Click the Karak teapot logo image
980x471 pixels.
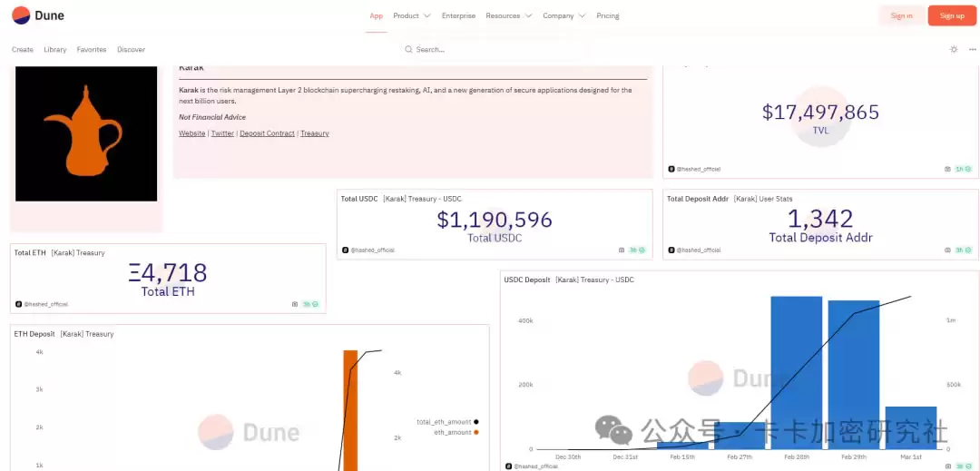coord(86,133)
